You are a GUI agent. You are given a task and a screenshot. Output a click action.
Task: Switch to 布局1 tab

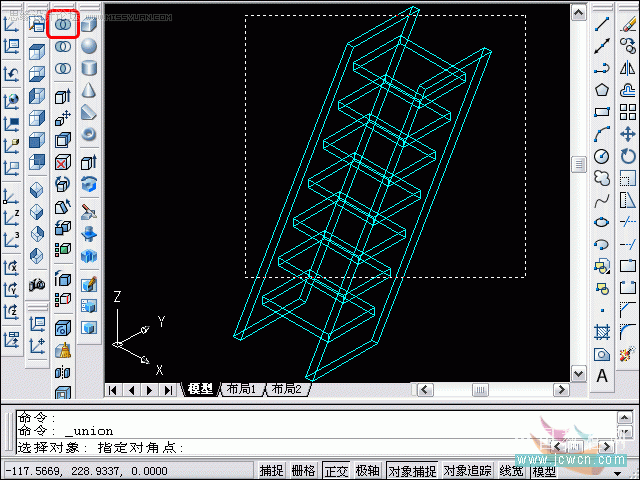tap(241, 389)
